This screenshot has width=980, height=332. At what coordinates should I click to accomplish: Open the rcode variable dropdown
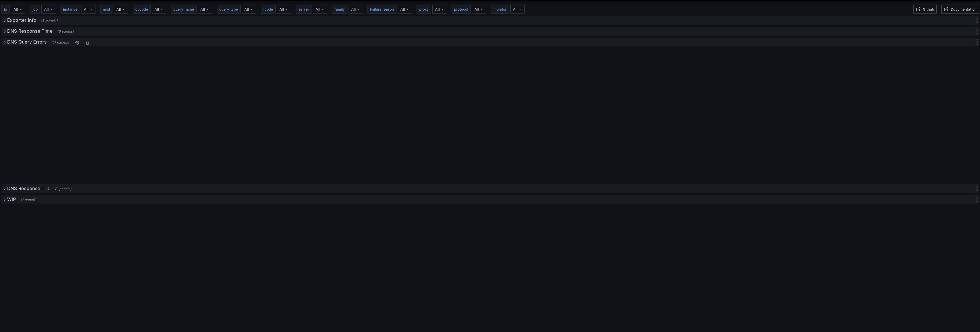coord(284,9)
